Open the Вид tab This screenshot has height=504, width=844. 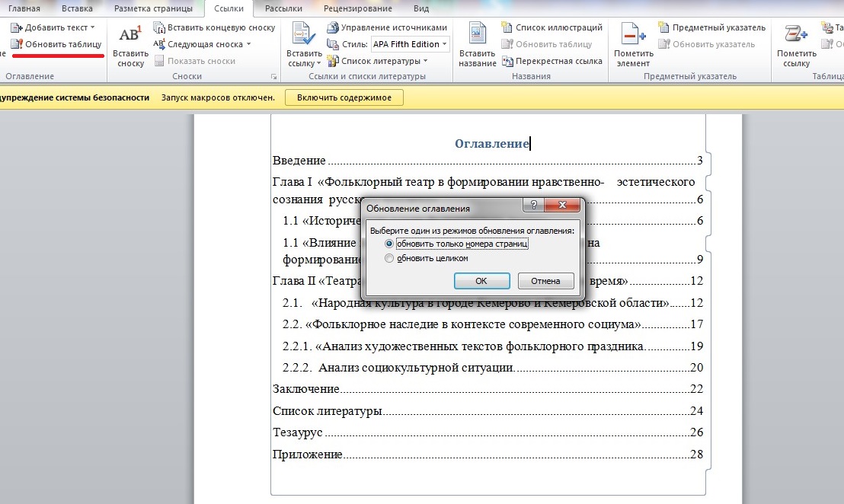(x=421, y=8)
